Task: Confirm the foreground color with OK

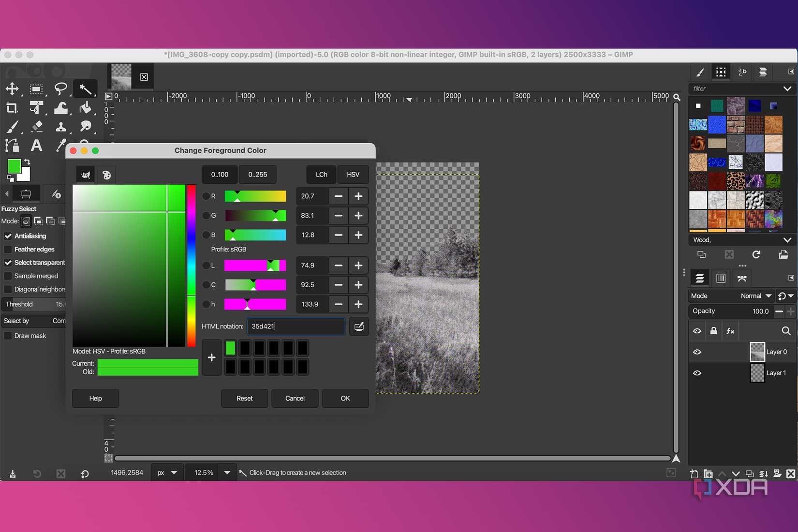Action: 345,398
